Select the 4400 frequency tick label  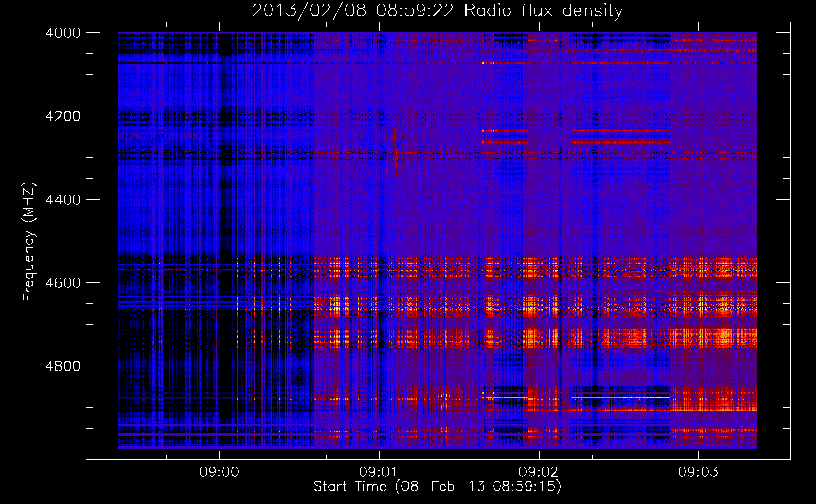63,200
